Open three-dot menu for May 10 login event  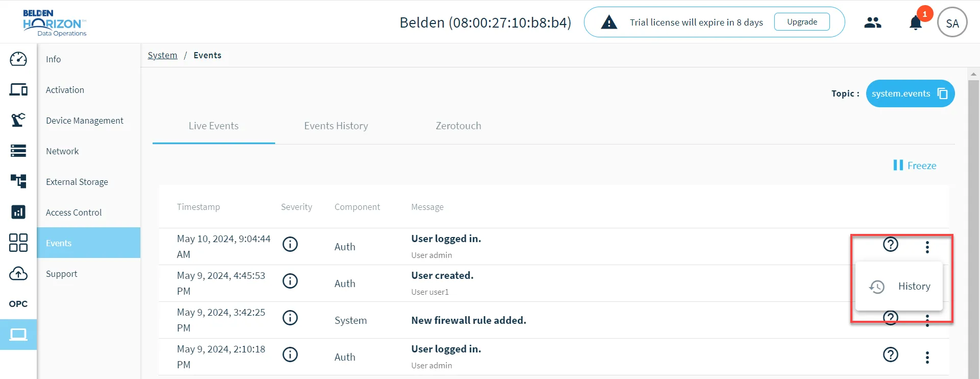(927, 247)
